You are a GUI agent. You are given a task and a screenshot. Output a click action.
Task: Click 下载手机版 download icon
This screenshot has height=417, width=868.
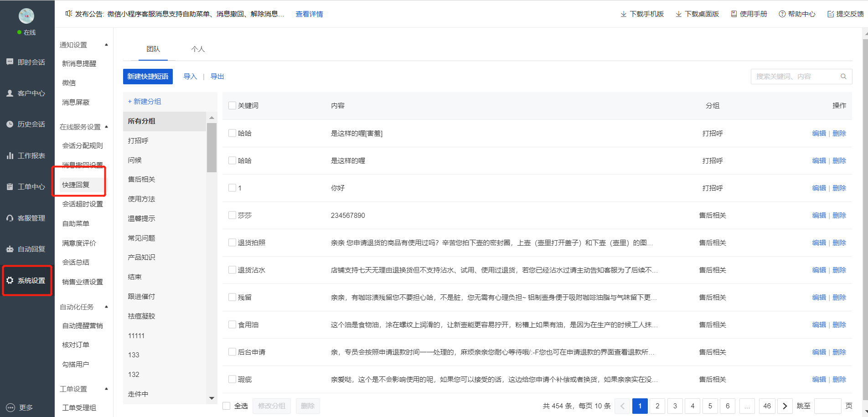624,14
